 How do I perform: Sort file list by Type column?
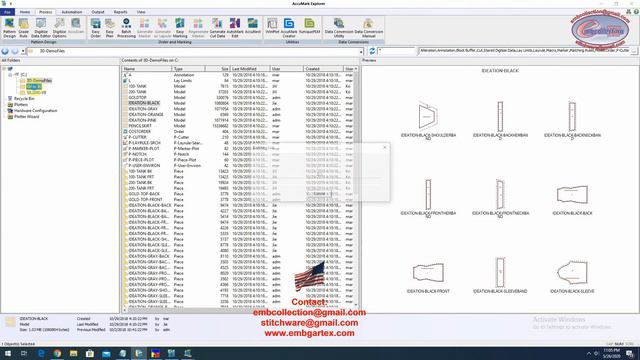tap(188, 69)
